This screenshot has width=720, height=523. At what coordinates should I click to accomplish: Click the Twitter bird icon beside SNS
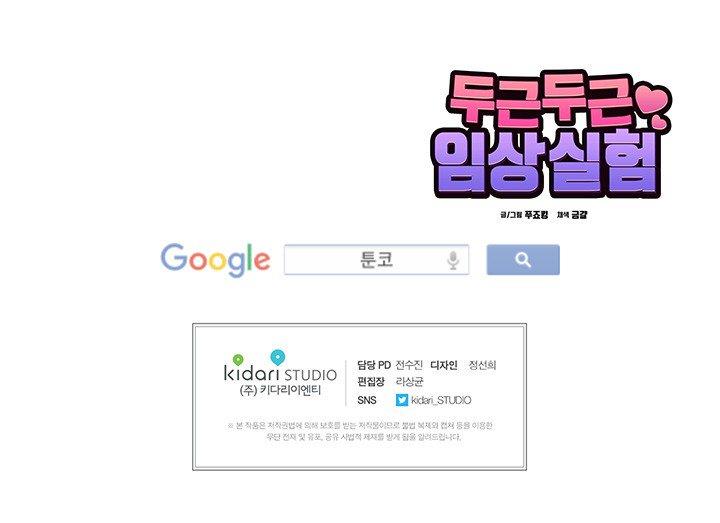click(402, 400)
